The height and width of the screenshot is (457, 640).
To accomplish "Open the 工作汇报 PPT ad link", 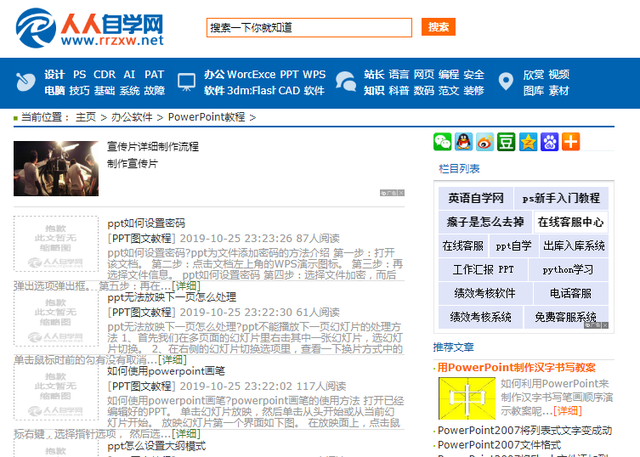I will 483,270.
